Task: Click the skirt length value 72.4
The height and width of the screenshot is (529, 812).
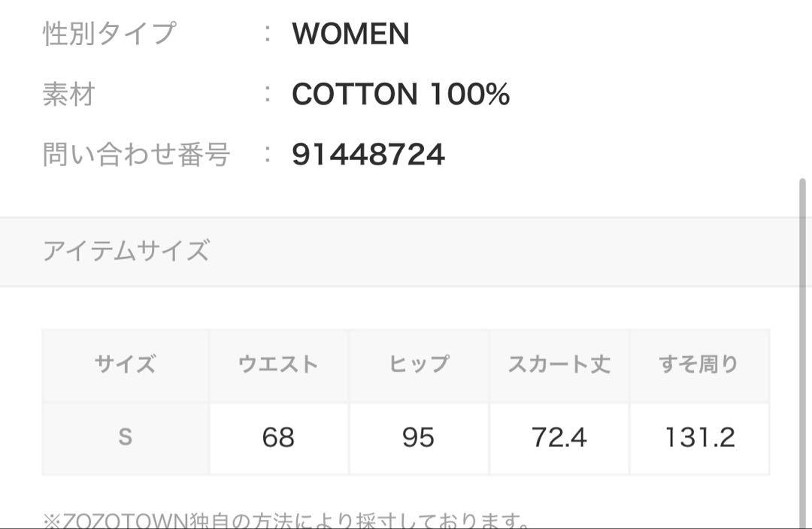Action: point(559,438)
